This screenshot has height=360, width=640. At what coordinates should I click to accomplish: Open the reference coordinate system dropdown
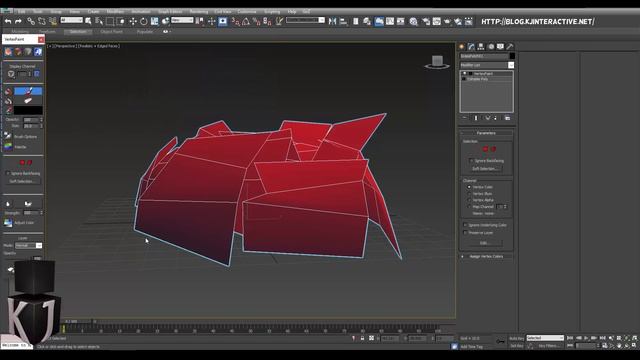pos(182,20)
